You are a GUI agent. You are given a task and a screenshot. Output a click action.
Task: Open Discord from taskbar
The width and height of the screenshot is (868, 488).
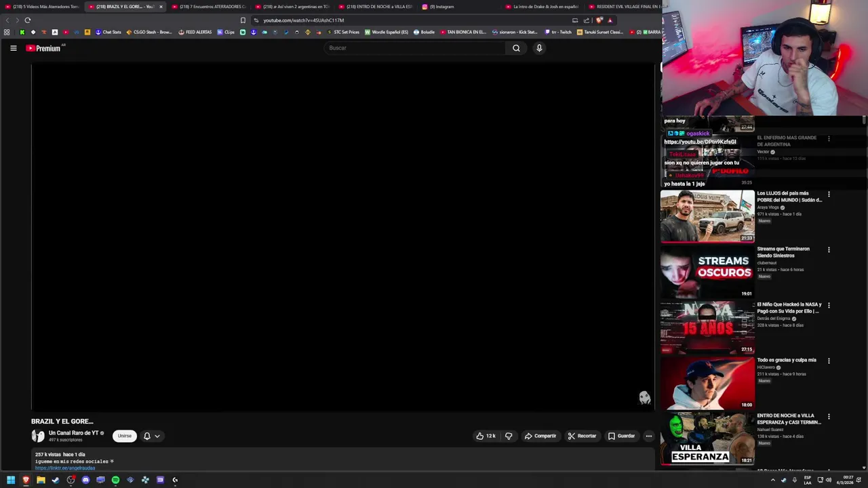[x=85, y=480]
